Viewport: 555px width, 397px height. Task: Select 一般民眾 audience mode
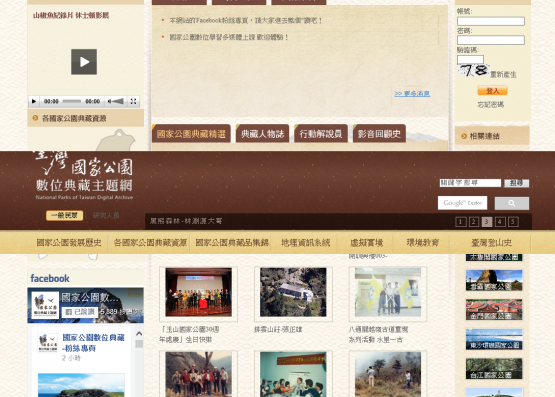point(64,215)
